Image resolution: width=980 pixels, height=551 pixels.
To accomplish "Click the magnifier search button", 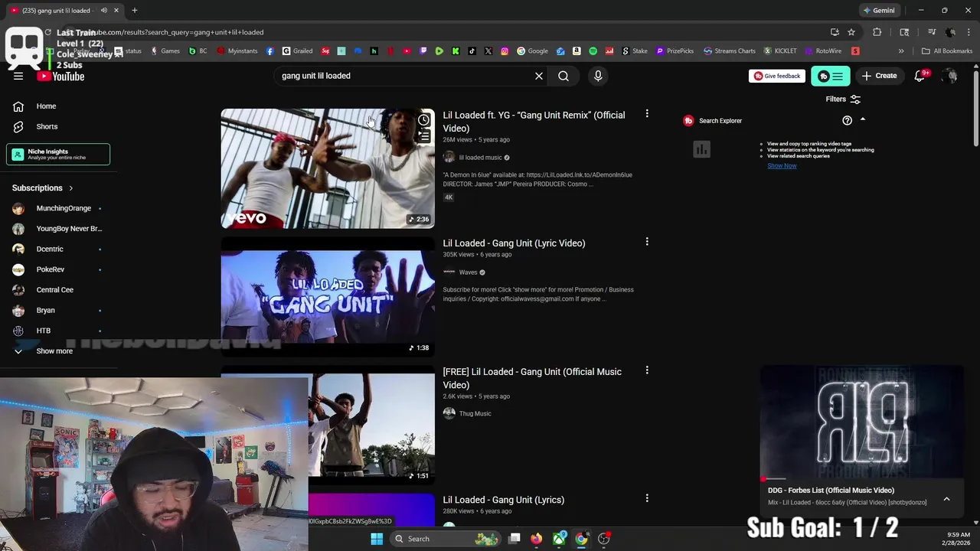I will pos(563,76).
